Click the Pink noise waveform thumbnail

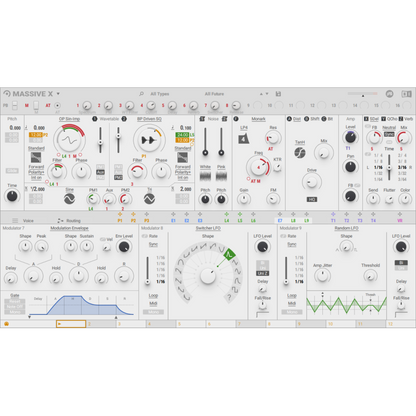point(221,175)
